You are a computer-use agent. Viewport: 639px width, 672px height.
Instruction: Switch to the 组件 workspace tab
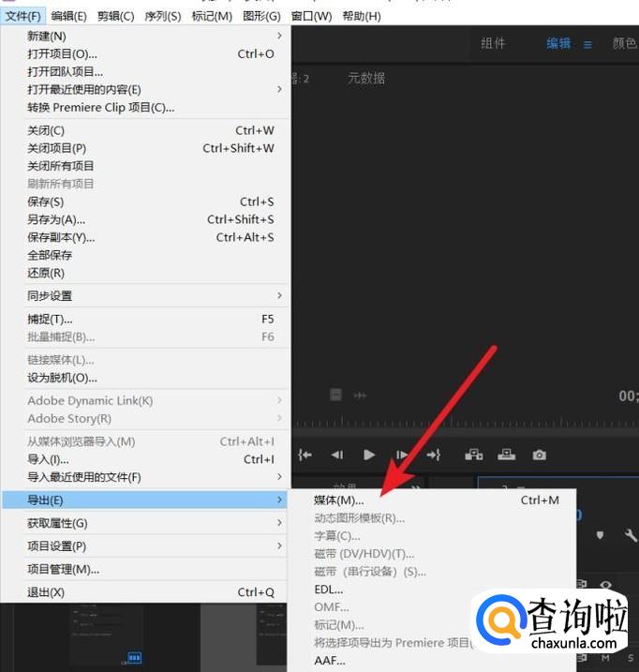(493, 44)
